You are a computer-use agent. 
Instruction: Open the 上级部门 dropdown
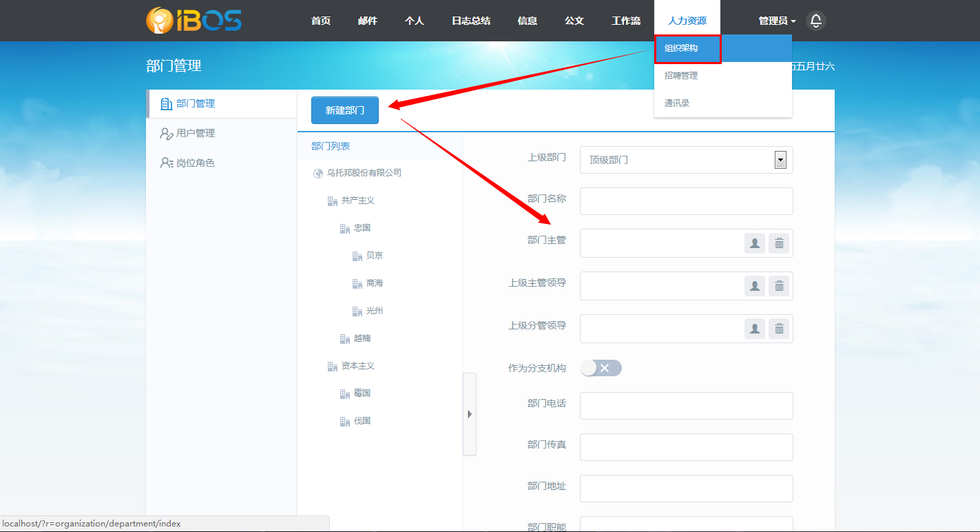tap(687, 160)
